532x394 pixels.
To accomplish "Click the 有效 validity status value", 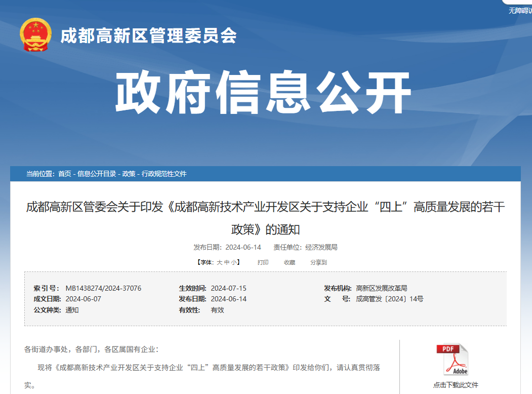I will (217, 310).
